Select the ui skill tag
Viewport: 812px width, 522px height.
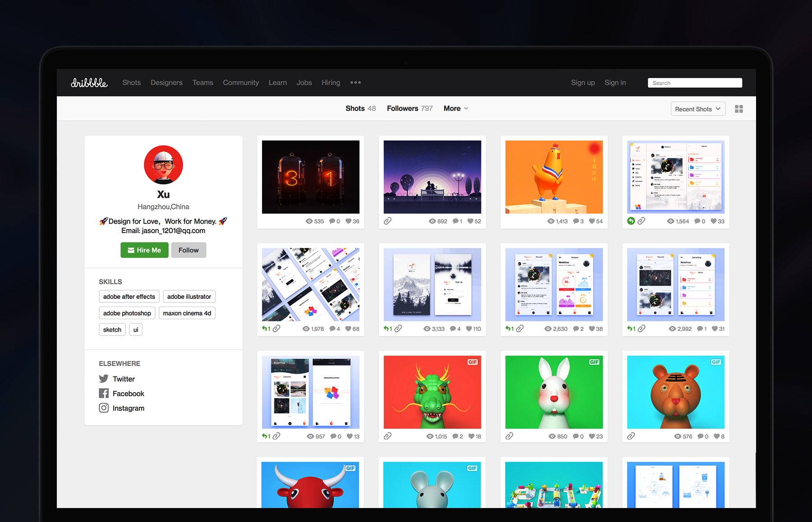136,330
